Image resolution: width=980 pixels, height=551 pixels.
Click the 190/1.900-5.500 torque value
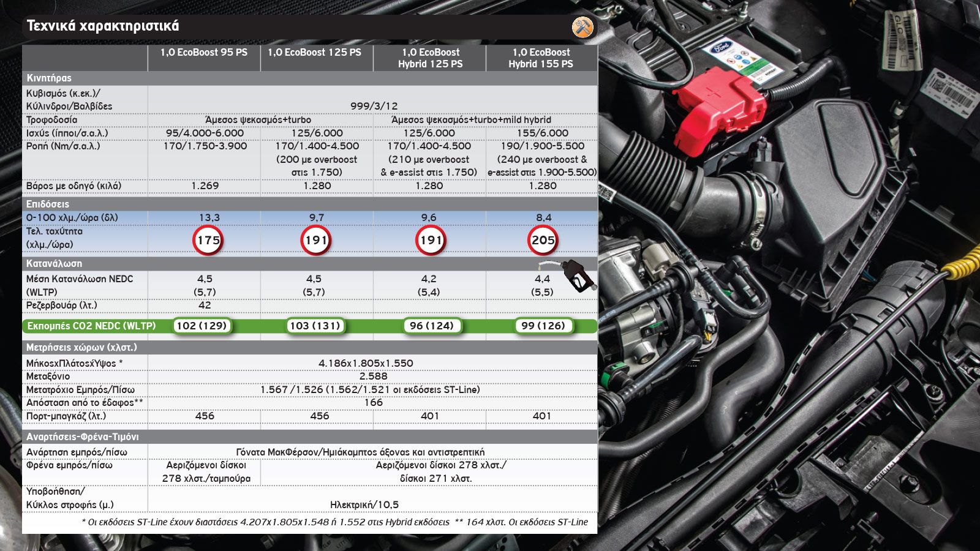click(x=543, y=146)
